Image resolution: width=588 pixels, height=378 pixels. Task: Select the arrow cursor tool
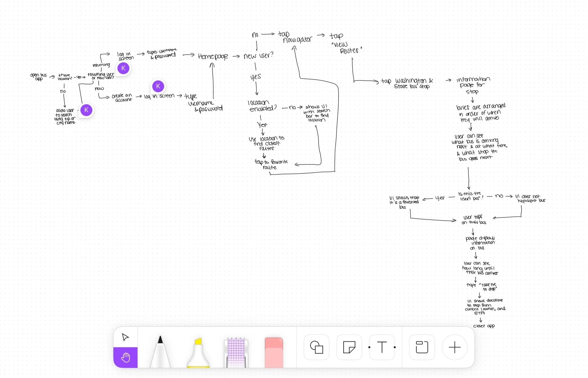pos(125,337)
